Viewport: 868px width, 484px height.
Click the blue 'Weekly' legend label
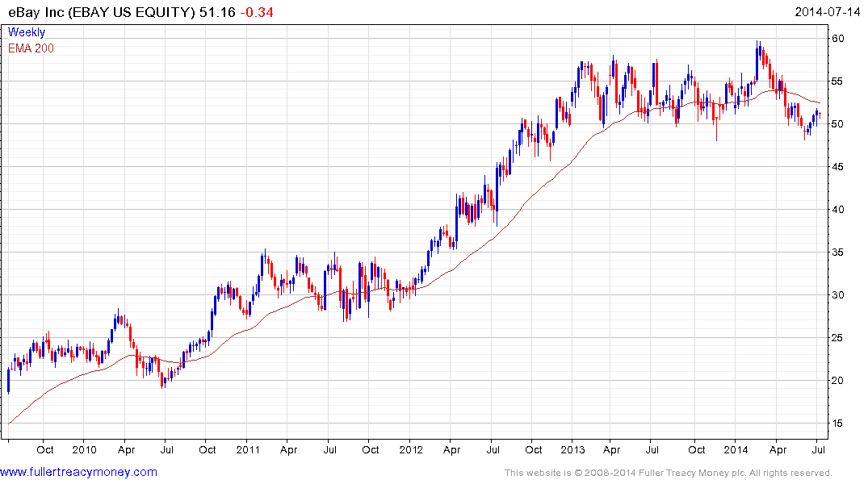27,32
